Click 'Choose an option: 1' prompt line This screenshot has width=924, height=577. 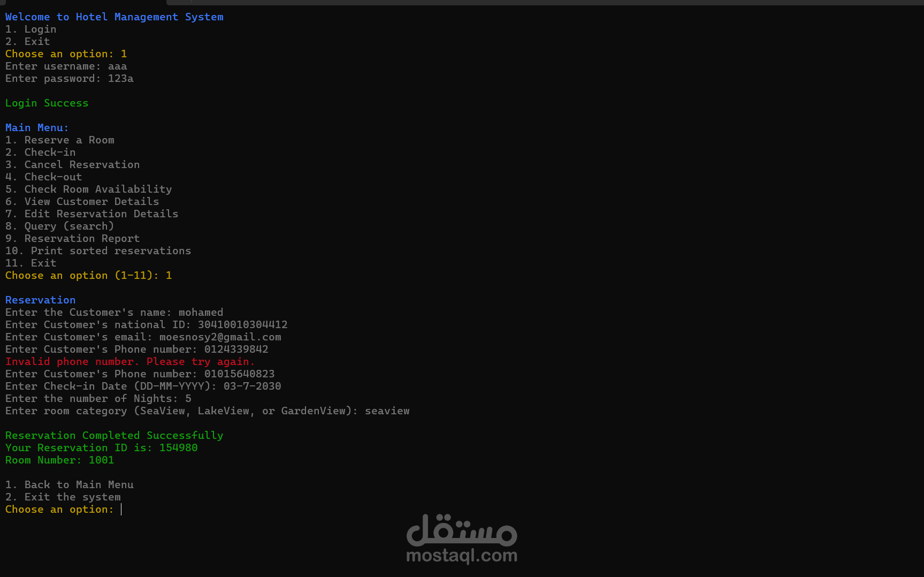pos(66,54)
